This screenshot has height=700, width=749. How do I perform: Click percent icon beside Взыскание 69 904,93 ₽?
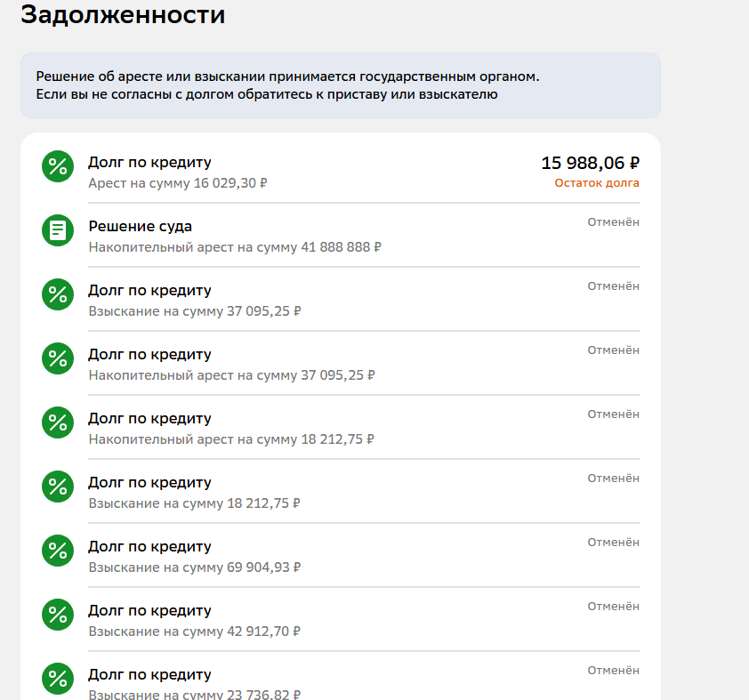[x=58, y=551]
